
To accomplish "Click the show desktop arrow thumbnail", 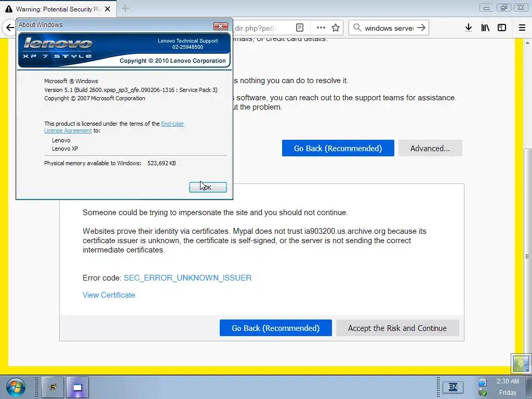I will [x=521, y=363].
